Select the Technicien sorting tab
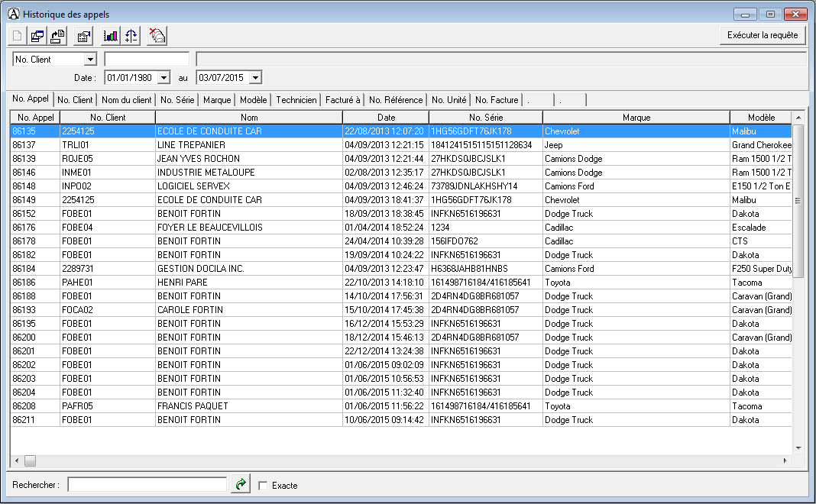This screenshot has width=816, height=504. pos(296,99)
